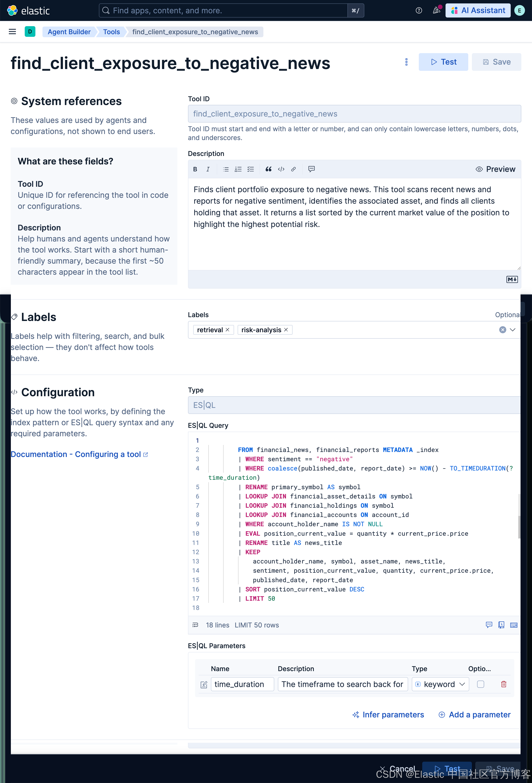Open the vertical more-actions menu
Image resolution: width=532 pixels, height=783 pixels.
(406, 62)
